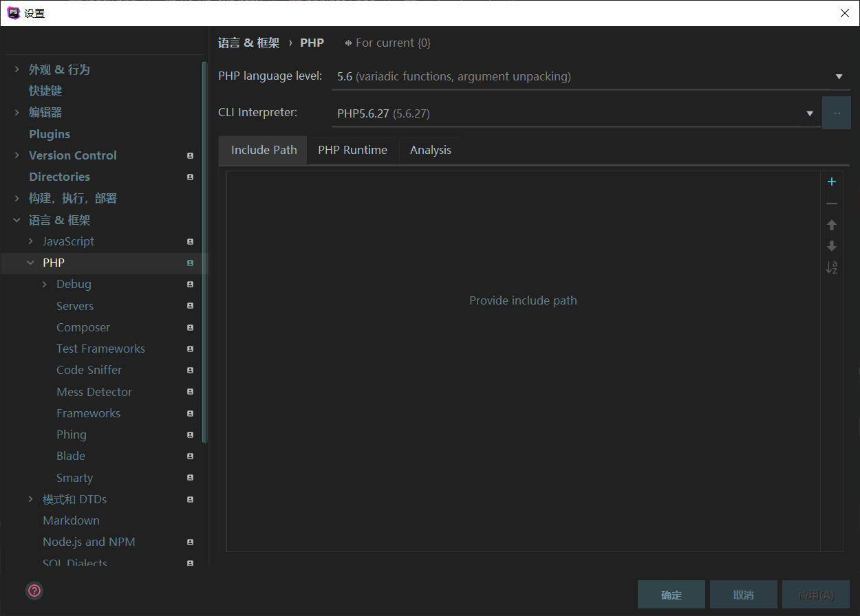
Task: Click PhpStorm logo in title bar
Action: (x=13, y=13)
